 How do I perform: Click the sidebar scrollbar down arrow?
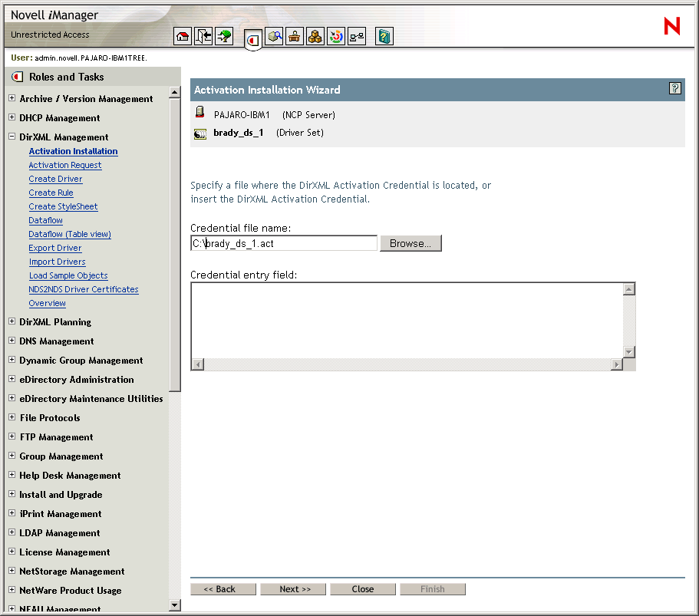[x=174, y=606]
